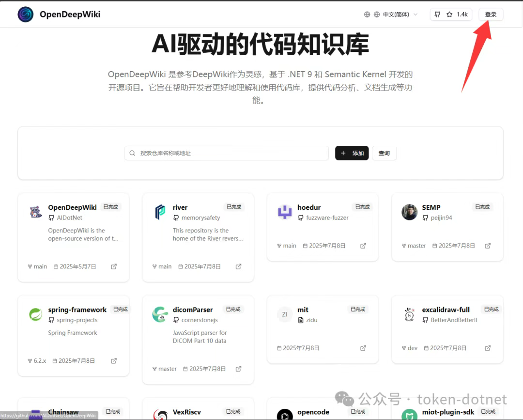Open external link icon on OpenDeepWiki card
This screenshot has width=523, height=420.
pos(114,266)
